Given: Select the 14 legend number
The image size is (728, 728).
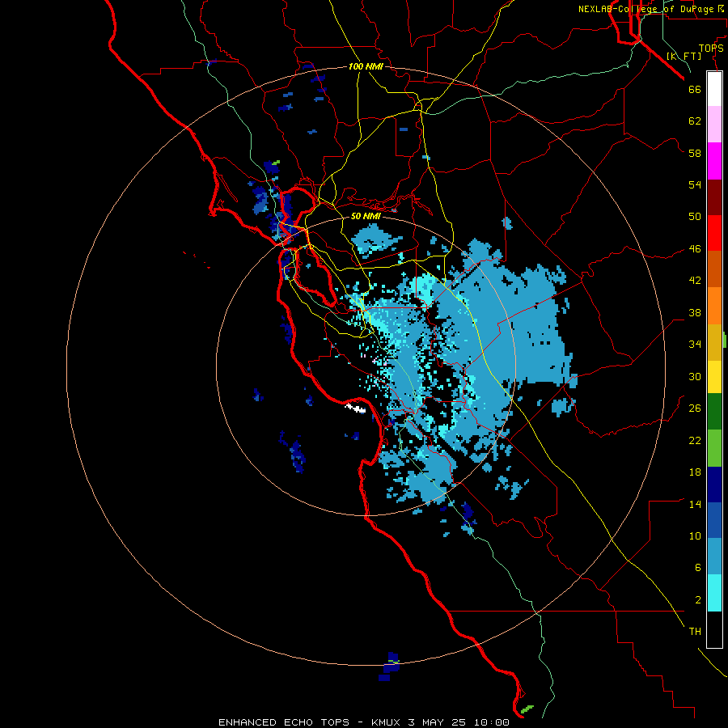Looking at the screenshot, I should [695, 504].
